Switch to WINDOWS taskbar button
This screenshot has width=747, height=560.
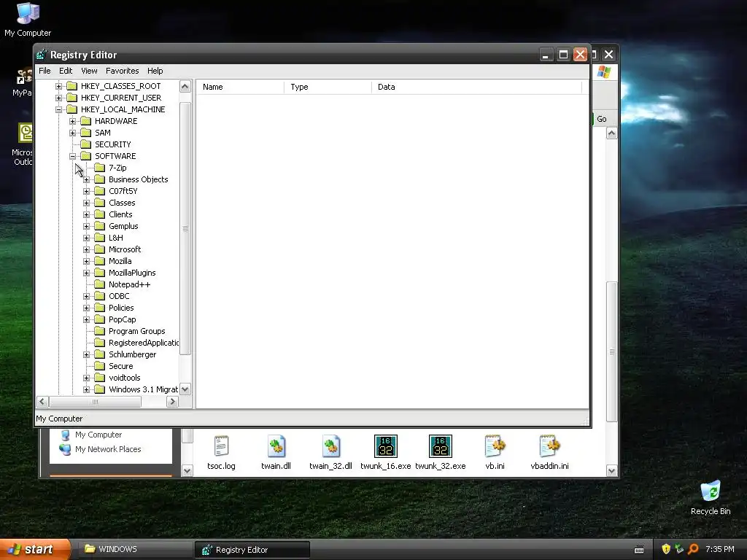(135, 549)
